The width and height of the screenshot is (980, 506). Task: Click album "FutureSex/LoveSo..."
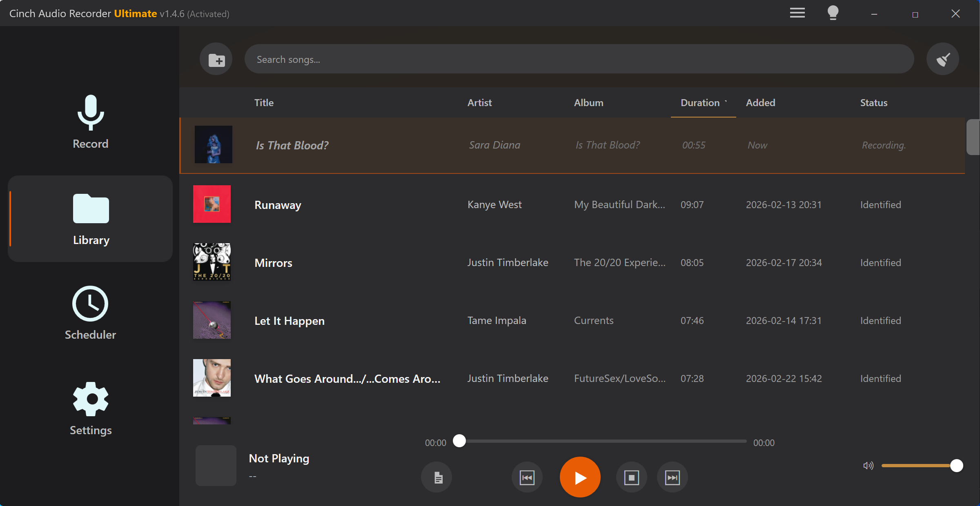coord(619,378)
